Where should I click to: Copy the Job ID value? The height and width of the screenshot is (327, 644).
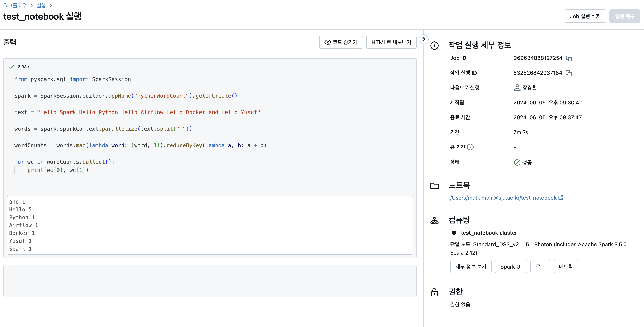point(569,58)
